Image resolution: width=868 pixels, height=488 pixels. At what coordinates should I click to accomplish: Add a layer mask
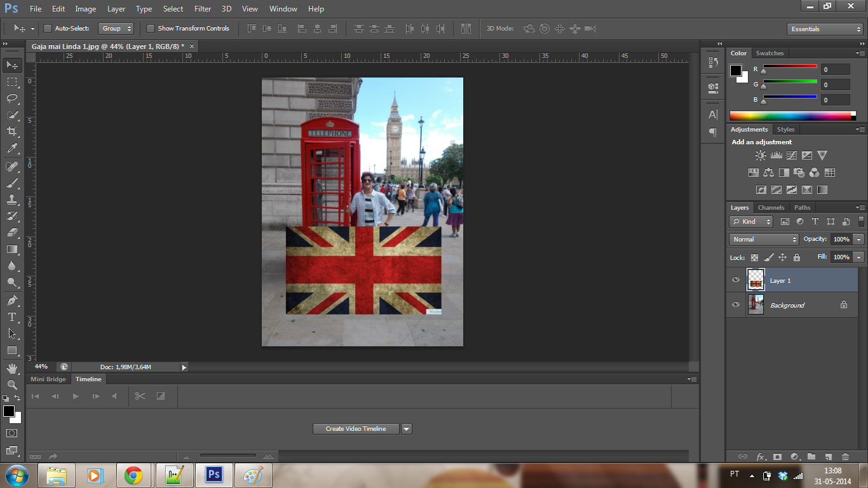[777, 457]
